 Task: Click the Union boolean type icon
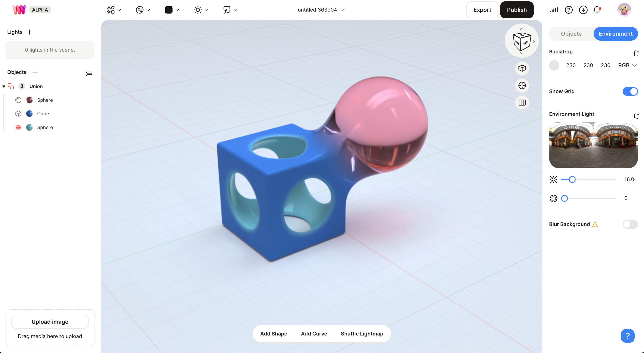[11, 86]
